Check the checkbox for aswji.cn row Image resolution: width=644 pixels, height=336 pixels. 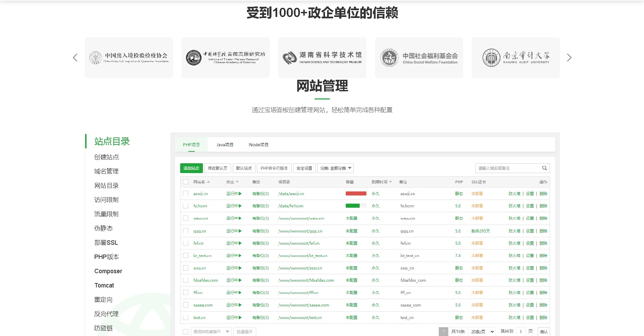pyautogui.click(x=186, y=193)
